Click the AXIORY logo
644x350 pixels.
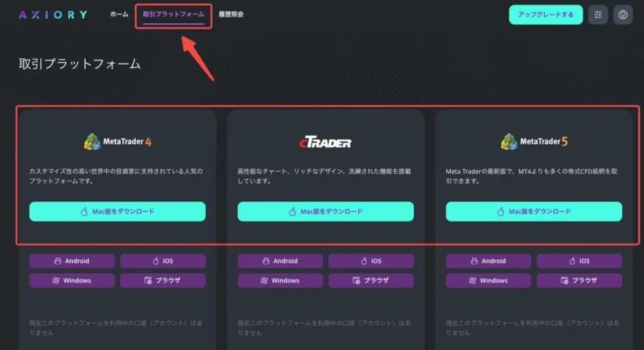53,15
